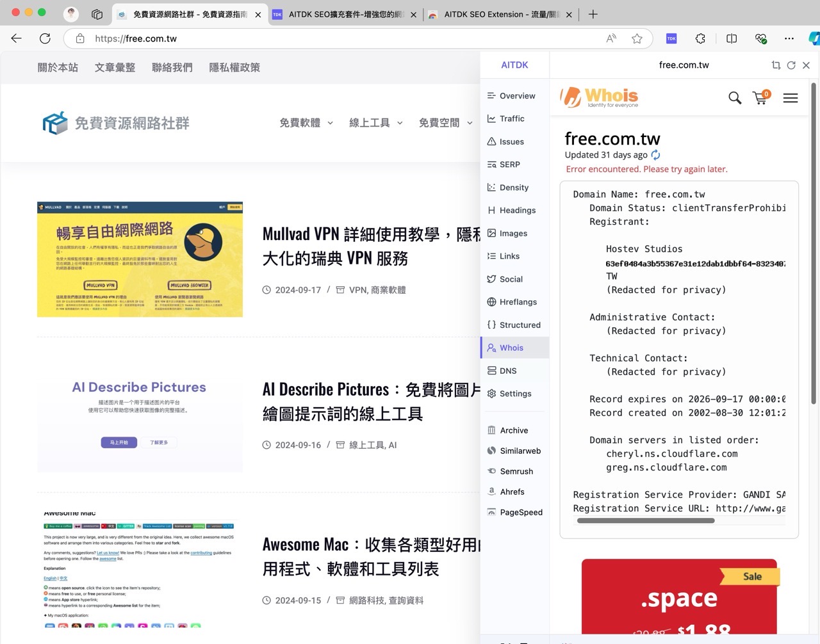The image size is (820, 644).
Task: Open the Whois hamburger menu
Action: tap(791, 98)
